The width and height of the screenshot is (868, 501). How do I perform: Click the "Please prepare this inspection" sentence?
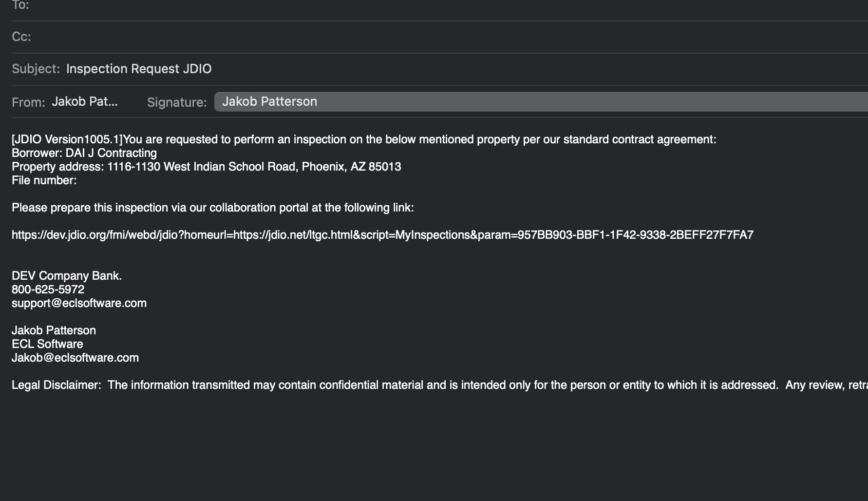pos(213,208)
